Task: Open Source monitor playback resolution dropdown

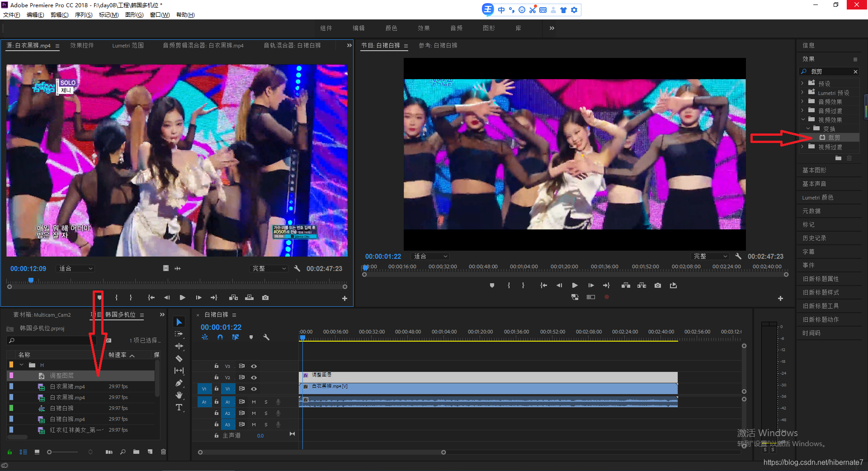Action: pyautogui.click(x=269, y=268)
